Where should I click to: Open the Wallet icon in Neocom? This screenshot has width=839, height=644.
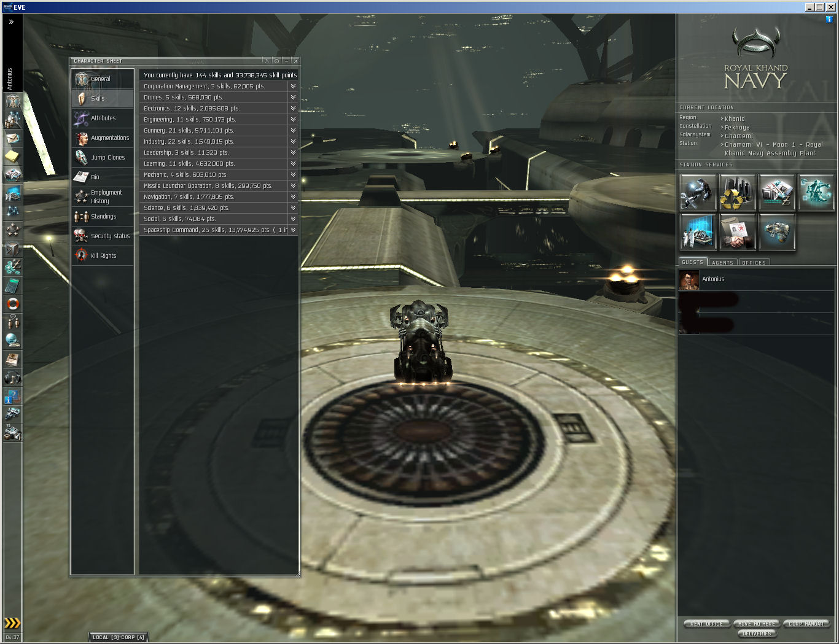[12, 266]
